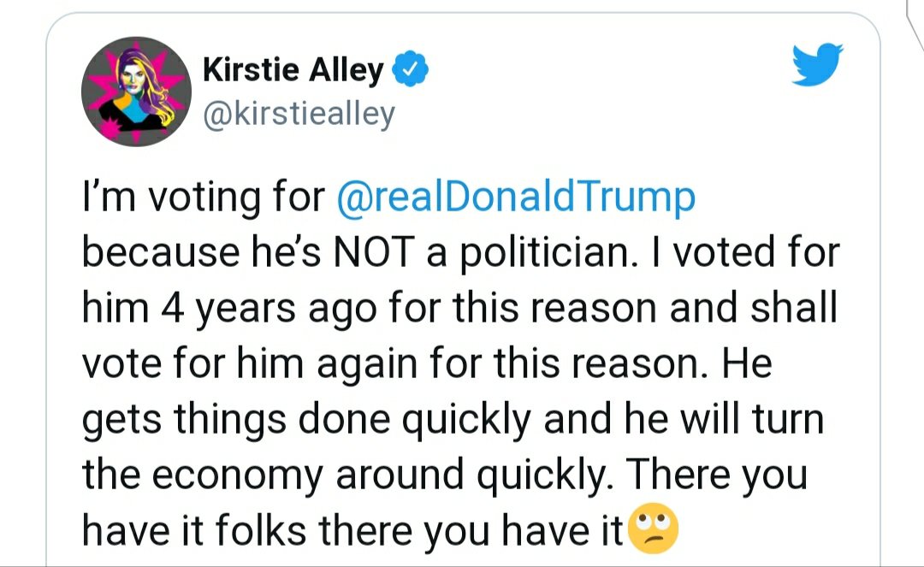Click the word "politician" in the tweet
The height and width of the screenshot is (567, 924).
pyautogui.click(x=540, y=253)
